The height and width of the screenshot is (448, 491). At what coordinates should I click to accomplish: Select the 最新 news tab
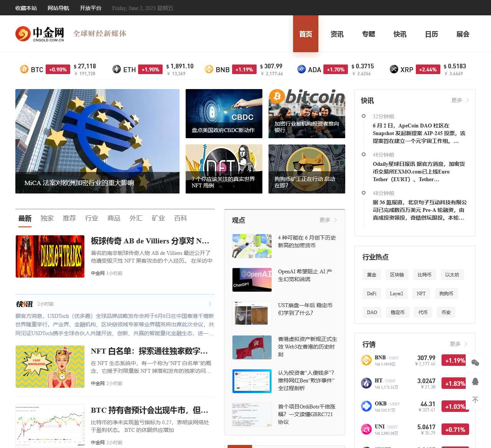coord(25,218)
